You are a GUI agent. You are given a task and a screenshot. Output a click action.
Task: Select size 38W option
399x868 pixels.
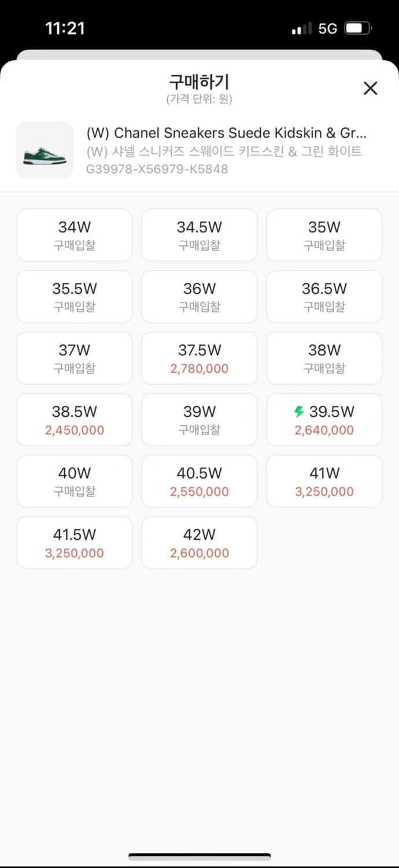tap(324, 358)
